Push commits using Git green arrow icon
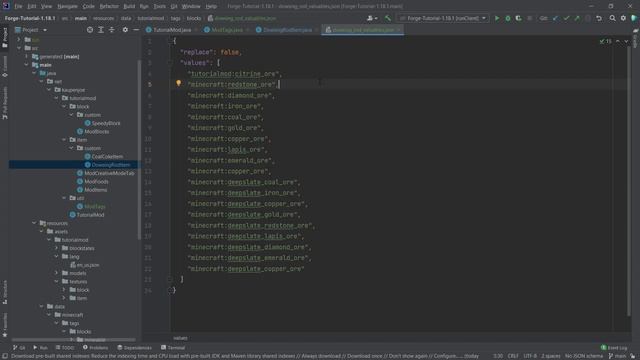This screenshot has height=360, width=640. pos(577,18)
